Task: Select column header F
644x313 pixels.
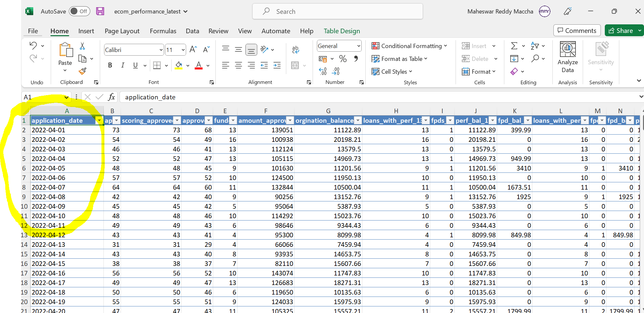Action: coord(266,111)
